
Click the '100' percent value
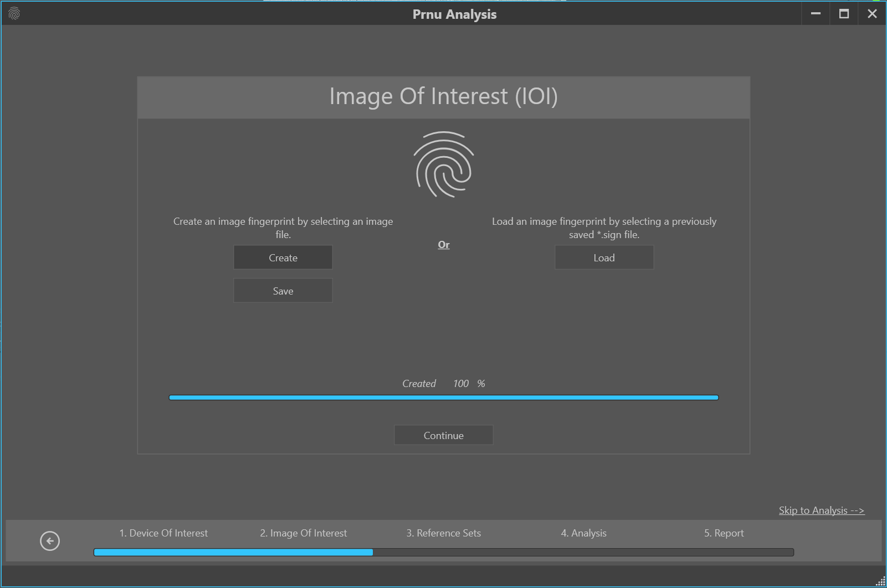coord(461,384)
